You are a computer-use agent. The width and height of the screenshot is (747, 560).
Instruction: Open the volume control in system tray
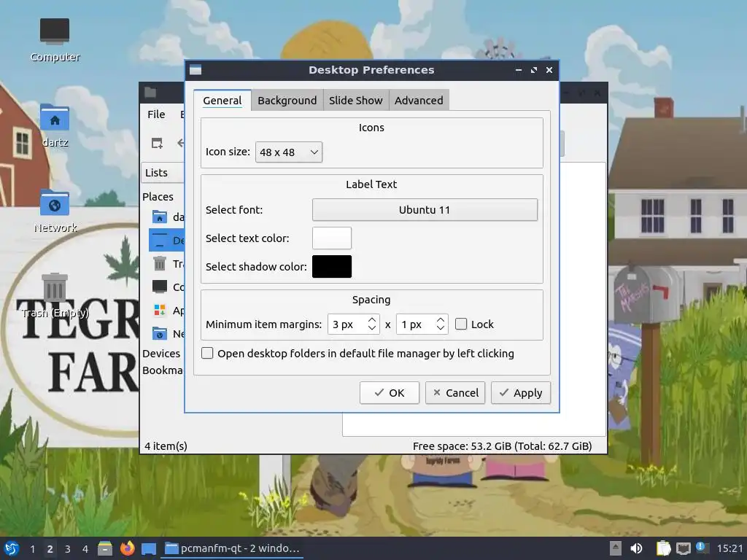click(636, 548)
